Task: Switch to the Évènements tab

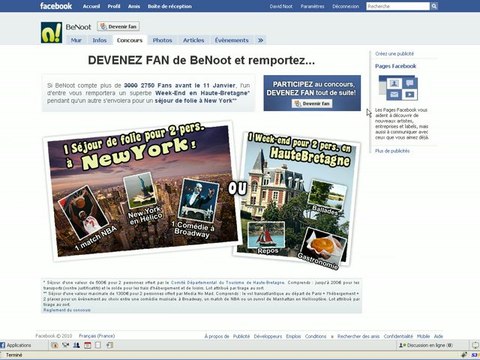Action: click(x=232, y=40)
